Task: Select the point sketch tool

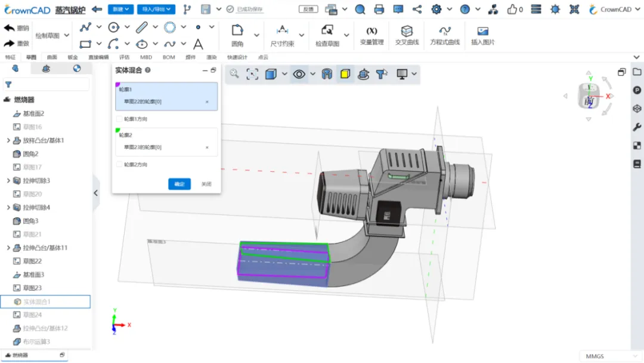Action: click(198, 27)
